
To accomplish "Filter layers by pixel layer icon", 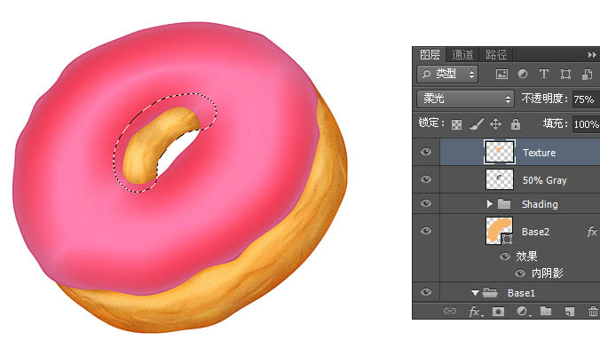I will (x=501, y=74).
